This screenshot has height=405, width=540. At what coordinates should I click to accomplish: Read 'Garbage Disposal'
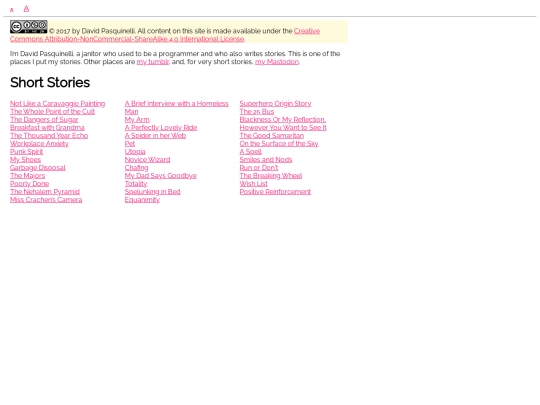pos(38,168)
